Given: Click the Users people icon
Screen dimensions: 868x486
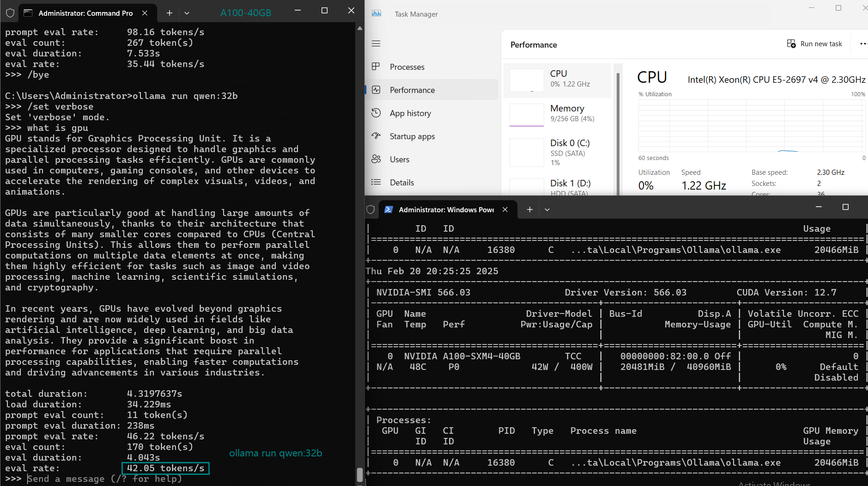Looking at the screenshot, I should pyautogui.click(x=376, y=159).
